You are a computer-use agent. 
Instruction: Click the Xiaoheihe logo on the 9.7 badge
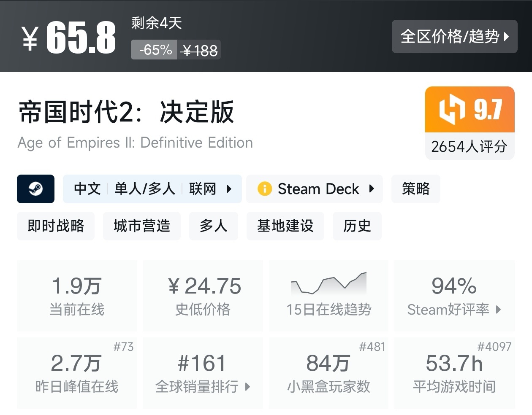[x=452, y=110]
